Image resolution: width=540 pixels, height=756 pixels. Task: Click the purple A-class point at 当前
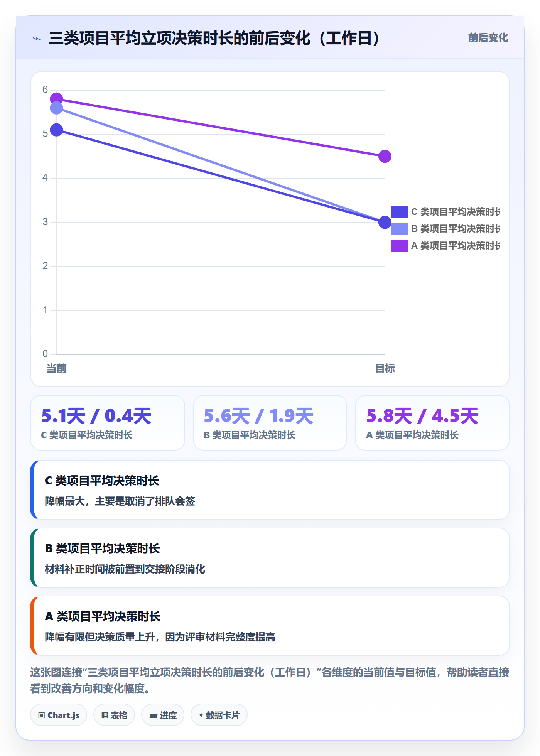coord(57,99)
